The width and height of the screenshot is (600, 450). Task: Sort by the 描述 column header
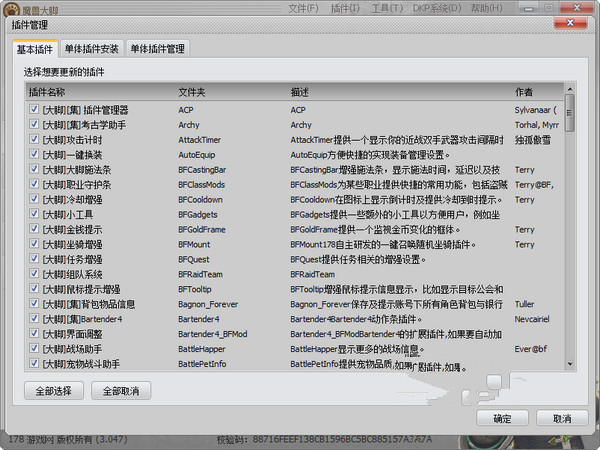point(299,92)
